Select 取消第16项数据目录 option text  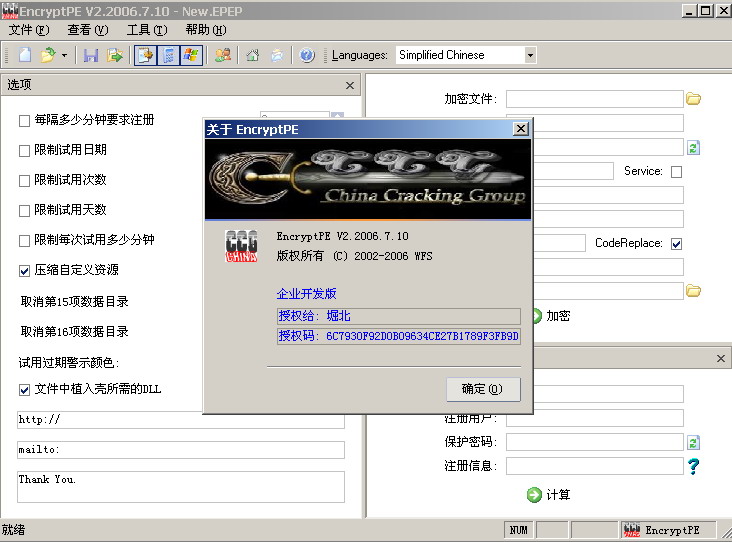click(x=75, y=331)
